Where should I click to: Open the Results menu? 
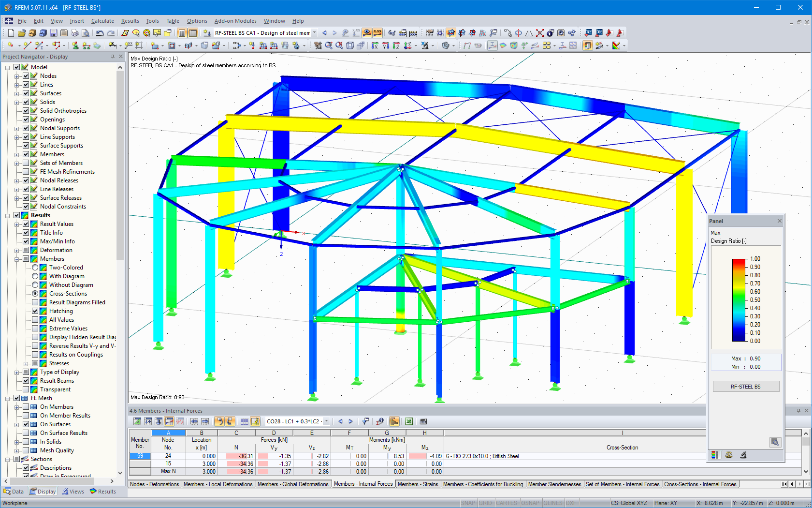coord(130,21)
